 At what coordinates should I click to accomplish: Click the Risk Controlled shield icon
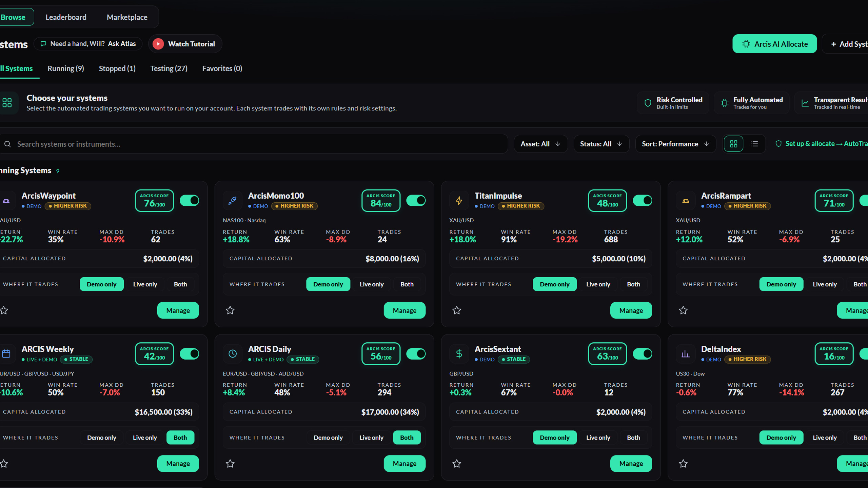[x=648, y=103]
